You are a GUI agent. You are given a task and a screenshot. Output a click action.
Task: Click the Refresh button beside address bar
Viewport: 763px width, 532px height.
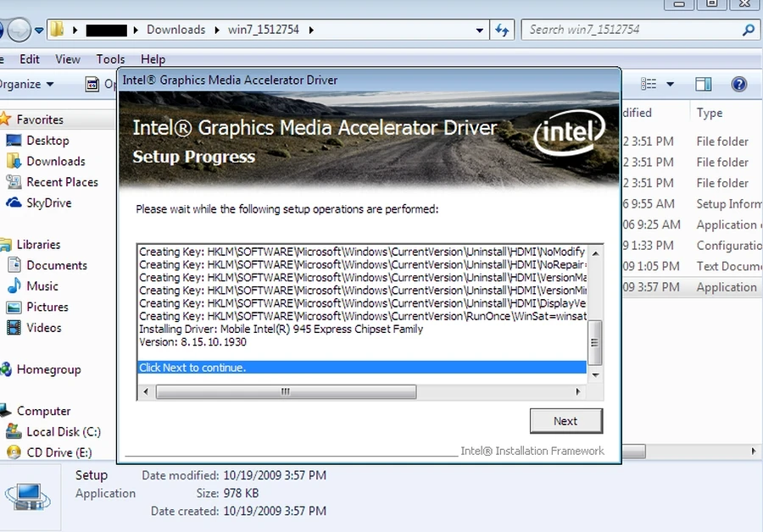click(x=502, y=30)
